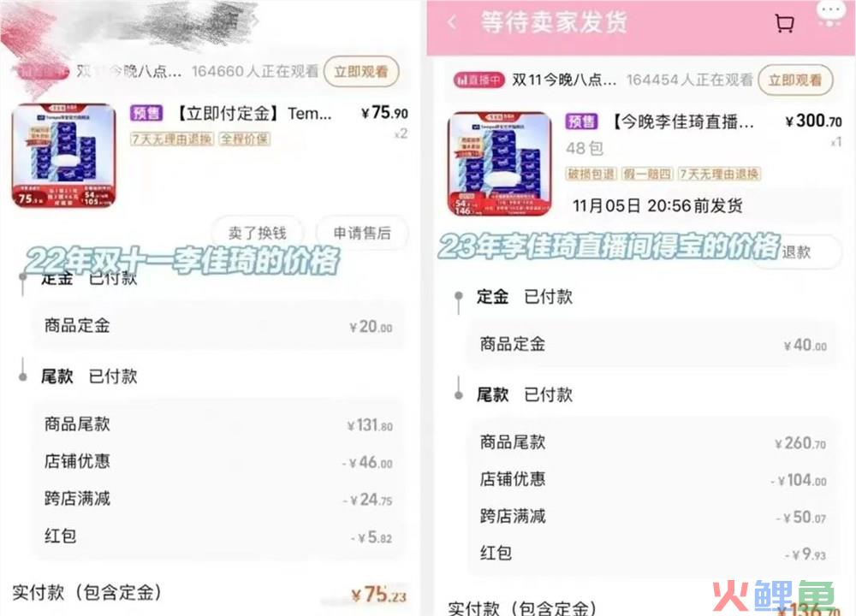The width and height of the screenshot is (856, 616).
Task: Tap the 退款 button
Action: click(x=796, y=252)
